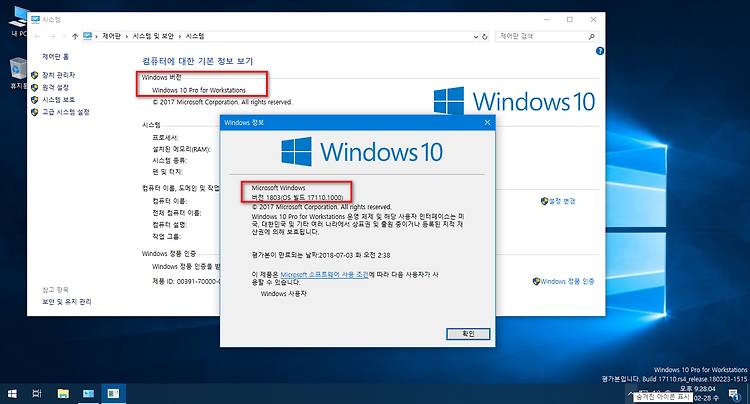Select the 내 PC desktop icon
The height and width of the screenshot is (404, 750).
[18, 22]
